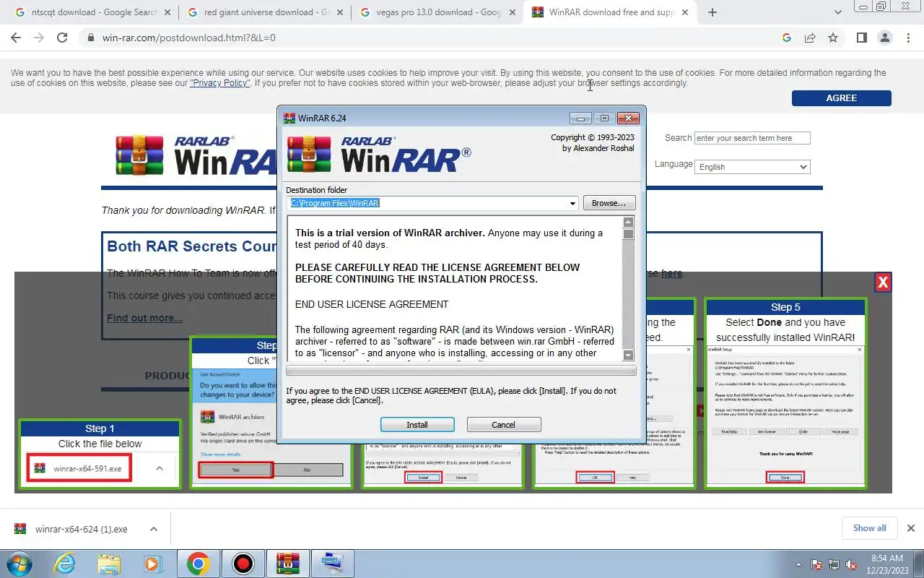Open the Privacy Policy link

[x=220, y=83]
